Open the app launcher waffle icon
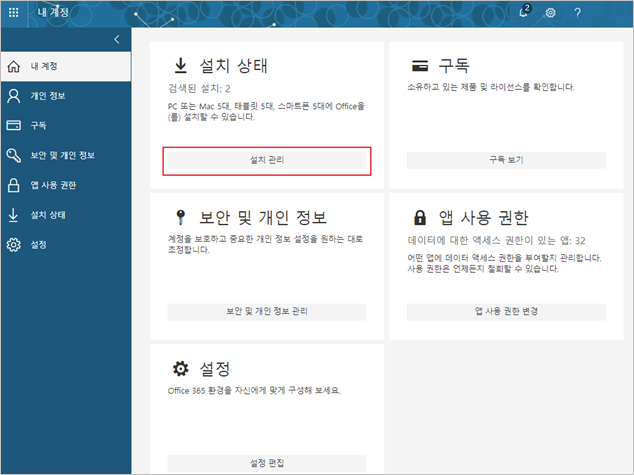634x475 pixels. pyautogui.click(x=15, y=12)
